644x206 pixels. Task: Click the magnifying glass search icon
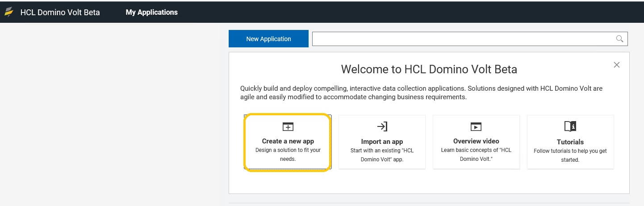pos(619,39)
